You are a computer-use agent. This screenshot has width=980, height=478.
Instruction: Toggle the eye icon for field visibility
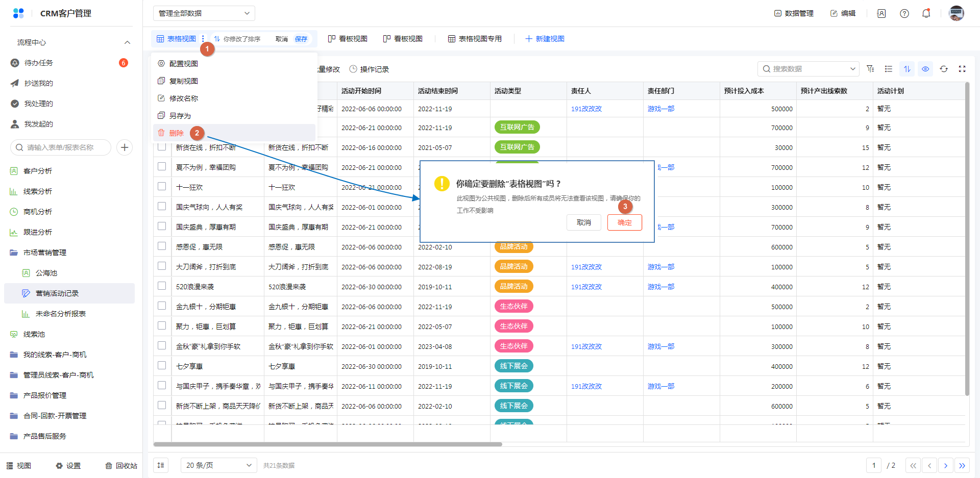925,69
